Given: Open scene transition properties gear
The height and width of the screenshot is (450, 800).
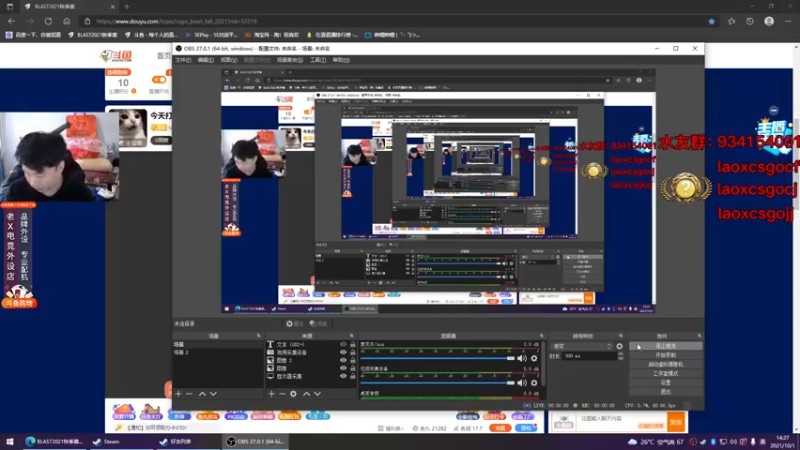Looking at the screenshot, I should point(619,346).
